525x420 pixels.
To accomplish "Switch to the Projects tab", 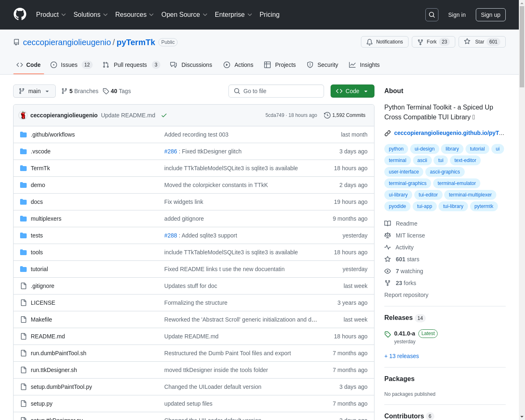I will pos(280,65).
